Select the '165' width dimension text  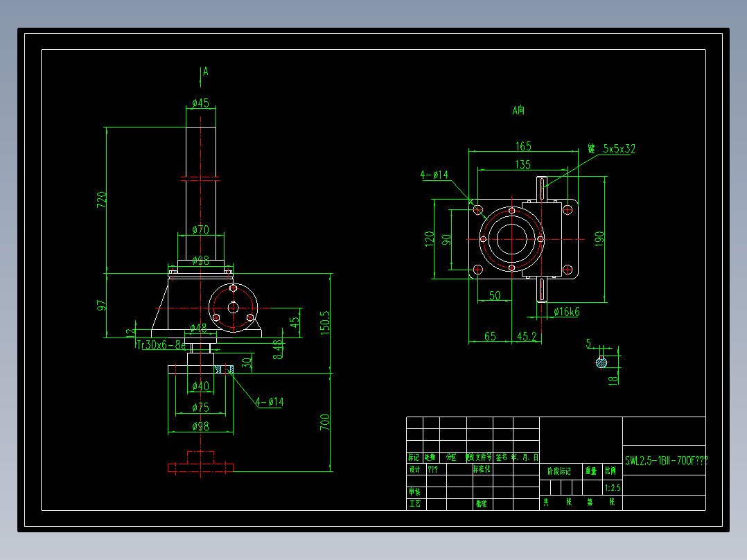click(523, 146)
